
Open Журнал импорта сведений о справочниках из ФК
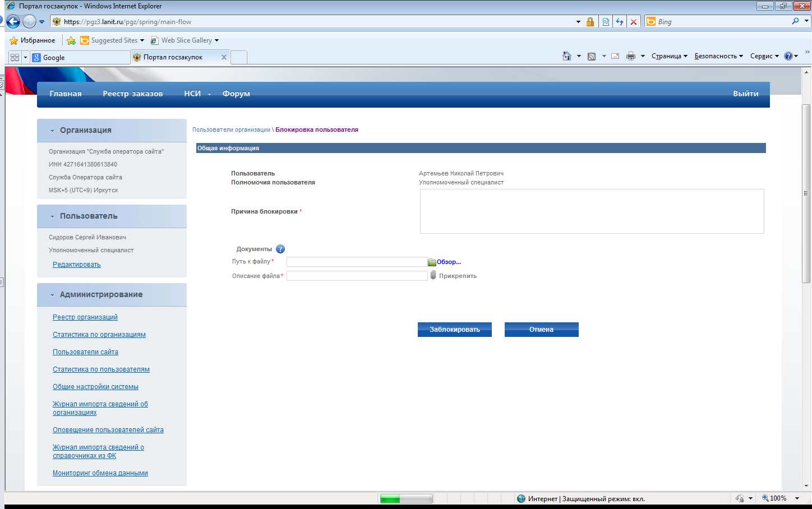99,451
